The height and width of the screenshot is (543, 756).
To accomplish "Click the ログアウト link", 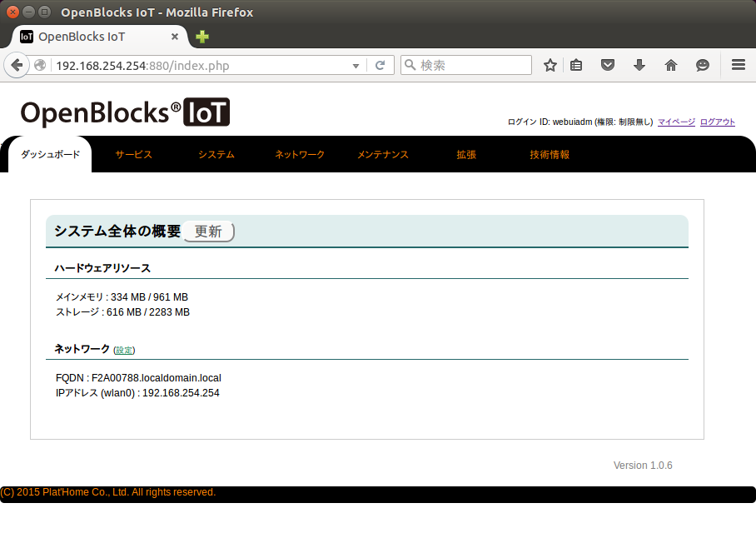I will (718, 122).
